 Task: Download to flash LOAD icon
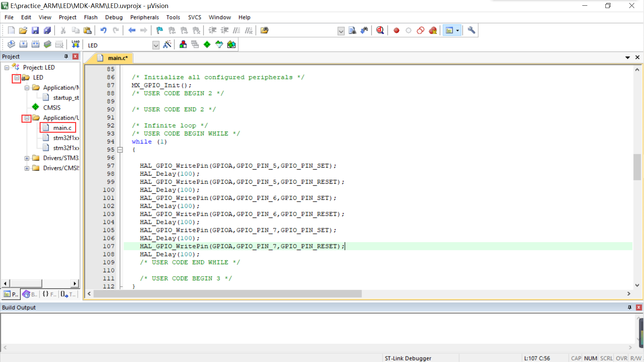pos(75,45)
